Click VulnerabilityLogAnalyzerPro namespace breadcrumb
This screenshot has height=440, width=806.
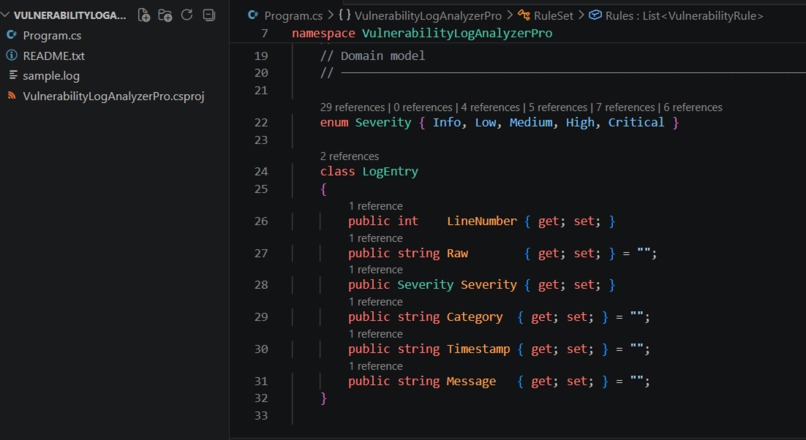click(428, 16)
